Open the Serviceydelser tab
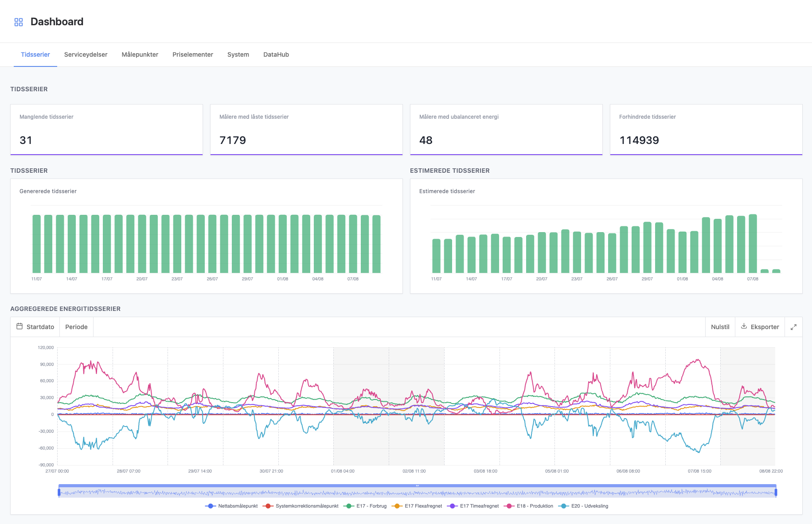This screenshot has height=524, width=812. coord(86,54)
